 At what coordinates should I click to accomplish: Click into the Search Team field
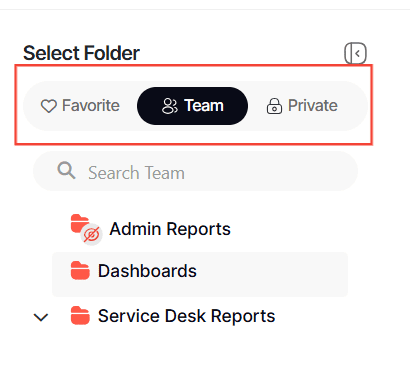pyautogui.click(x=195, y=171)
